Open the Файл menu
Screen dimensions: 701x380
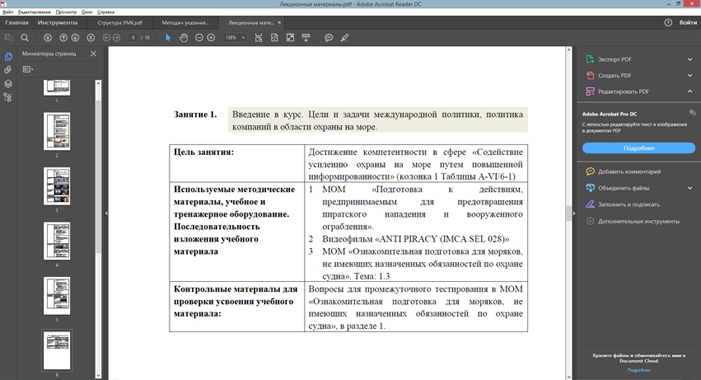coord(8,12)
